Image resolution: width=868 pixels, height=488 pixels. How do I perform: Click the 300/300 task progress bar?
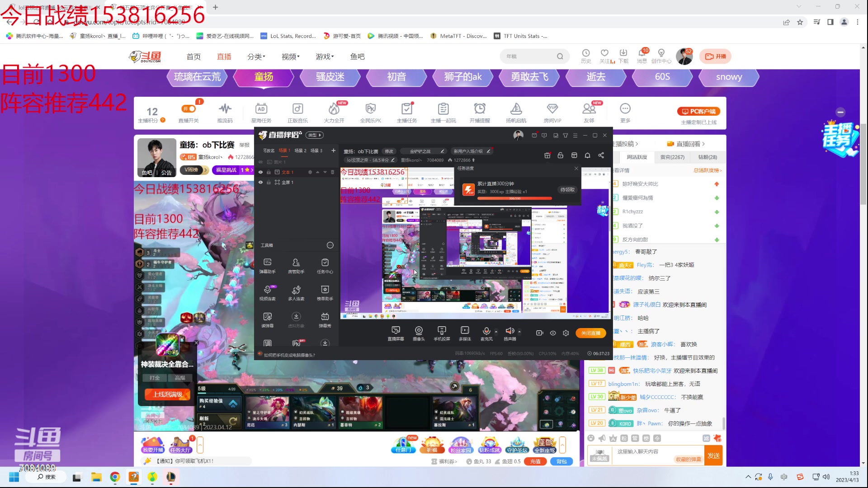coord(514,198)
